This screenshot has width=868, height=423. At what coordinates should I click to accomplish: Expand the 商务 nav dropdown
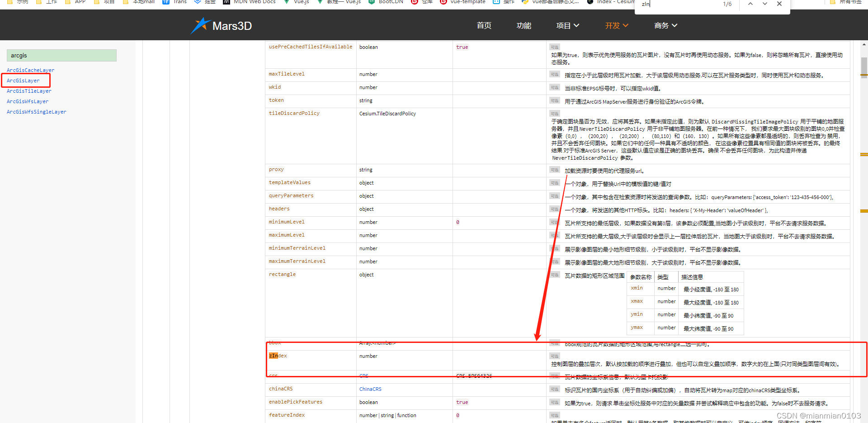tap(665, 26)
